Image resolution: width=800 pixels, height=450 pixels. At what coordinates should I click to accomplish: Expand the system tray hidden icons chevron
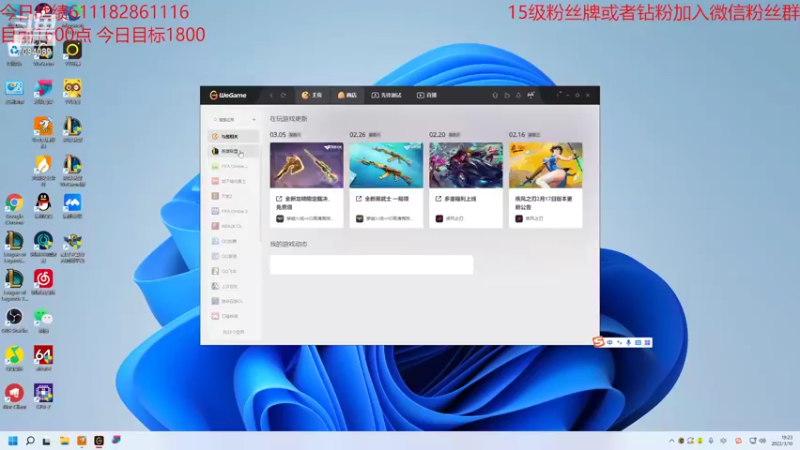[x=671, y=441]
